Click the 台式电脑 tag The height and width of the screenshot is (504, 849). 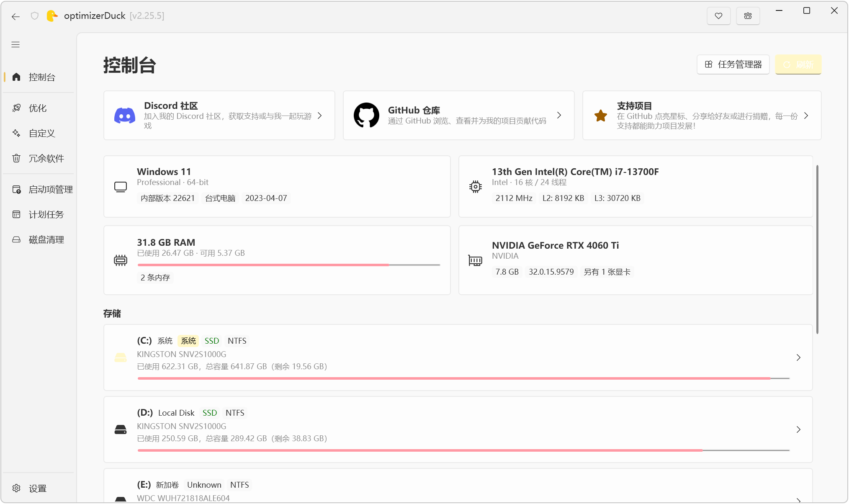[x=220, y=198]
